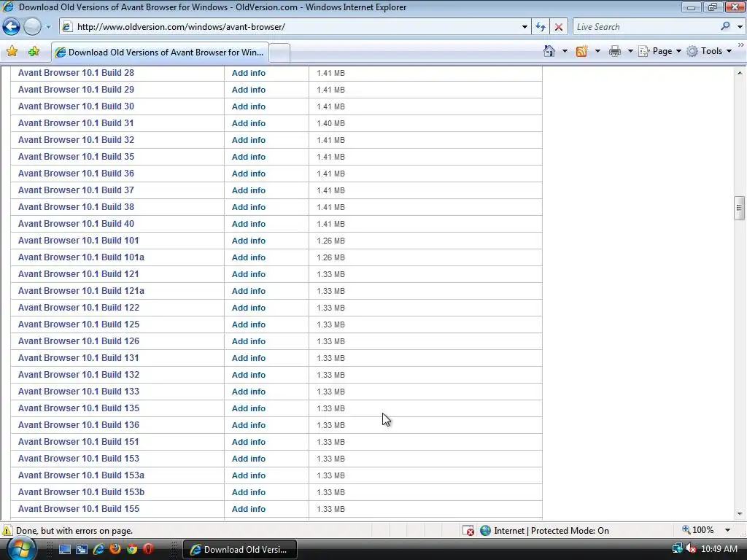Expand the address bar URL dropdown
This screenshot has height=560, width=747.
525,27
